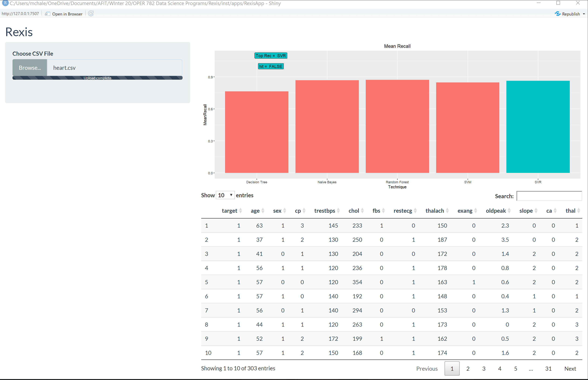Click thalach value 187 in row 2
The height and width of the screenshot is (380, 588).
442,240
